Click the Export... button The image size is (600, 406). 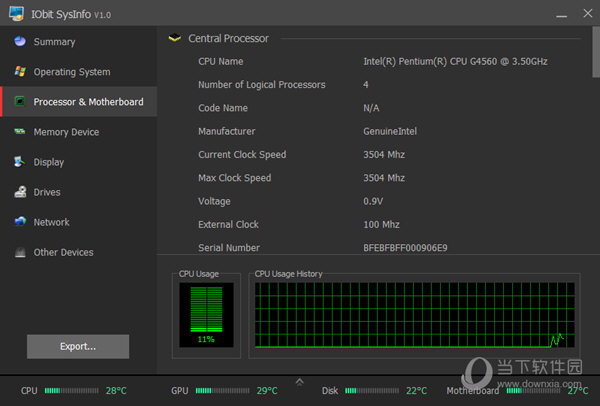(78, 346)
